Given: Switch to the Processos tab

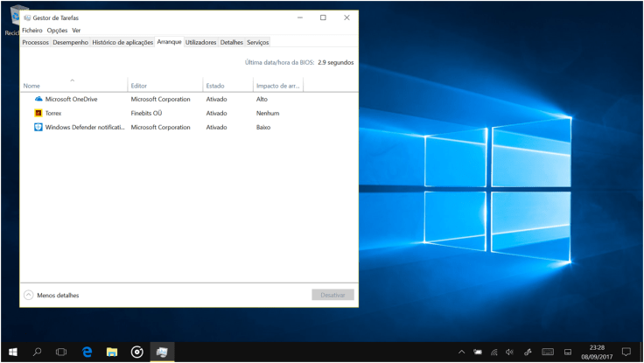Looking at the screenshot, I should click(35, 42).
